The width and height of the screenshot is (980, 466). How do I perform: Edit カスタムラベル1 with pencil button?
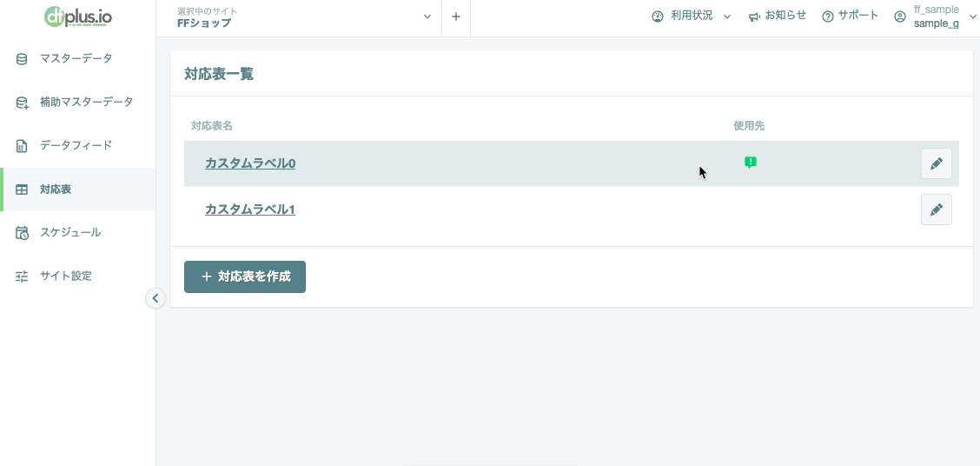[937, 210]
